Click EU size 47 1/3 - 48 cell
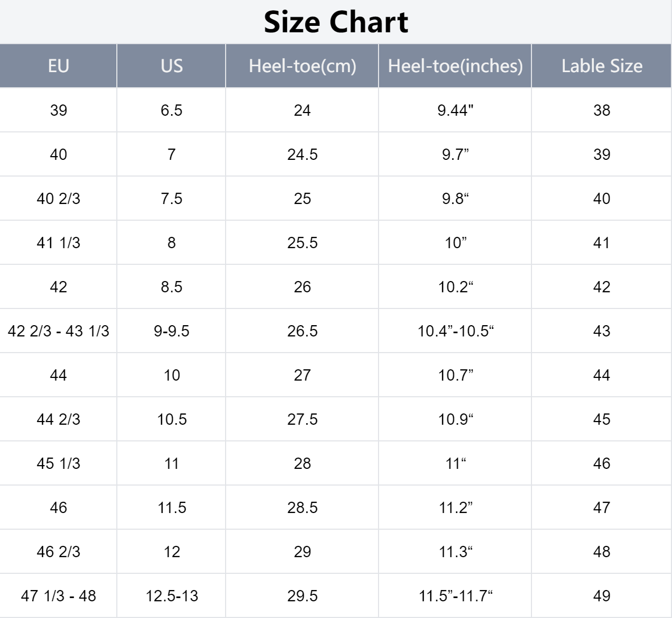This screenshot has height=618, width=672. pyautogui.click(x=58, y=596)
